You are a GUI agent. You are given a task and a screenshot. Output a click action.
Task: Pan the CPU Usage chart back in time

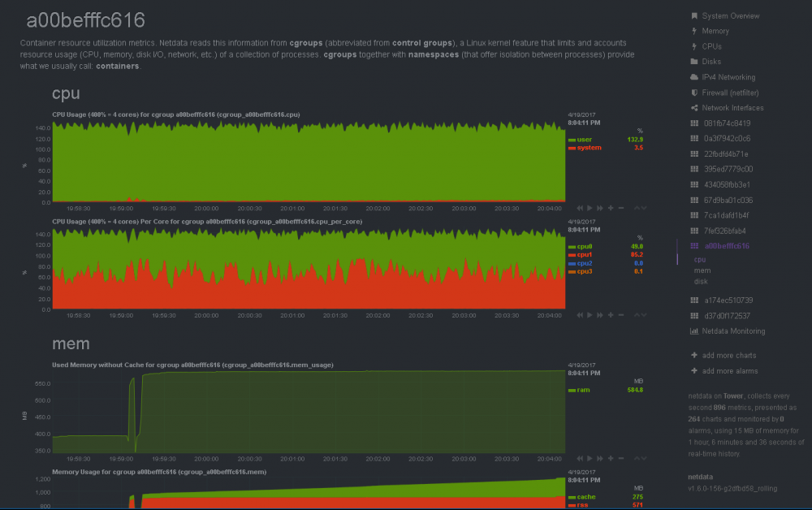pyautogui.click(x=580, y=208)
